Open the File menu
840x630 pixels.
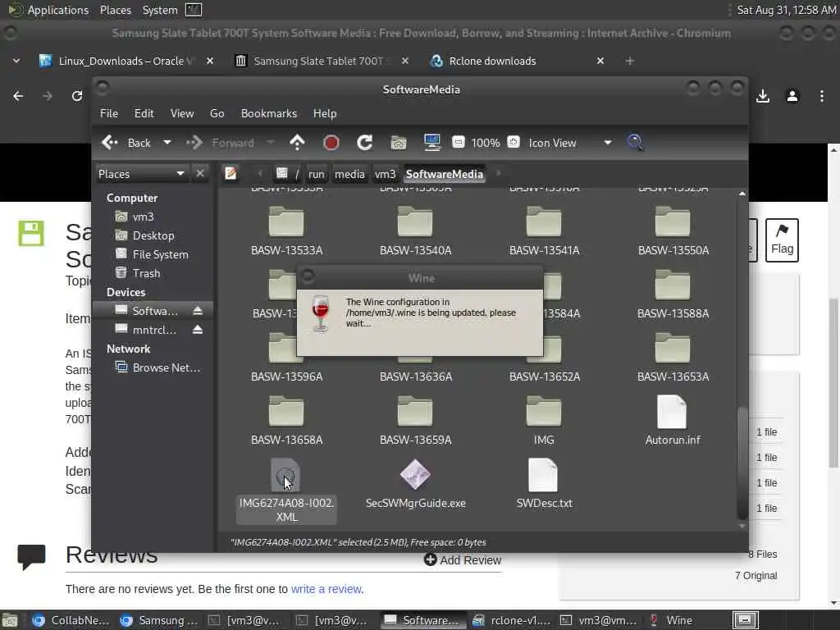tap(109, 113)
